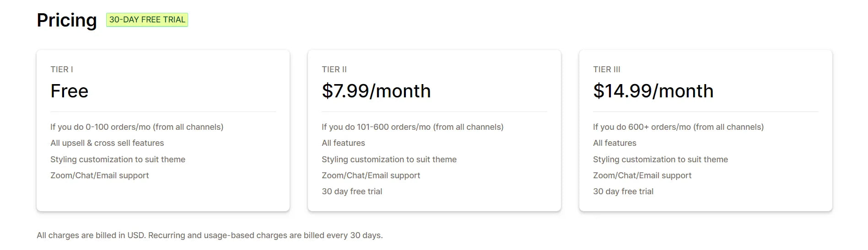Click the Free price in Tier I

coord(69,91)
